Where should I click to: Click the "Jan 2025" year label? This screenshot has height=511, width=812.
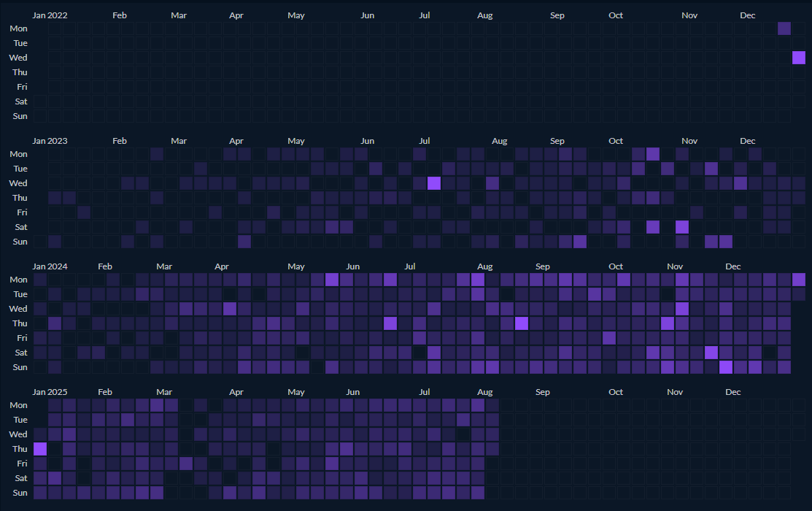[x=50, y=392]
